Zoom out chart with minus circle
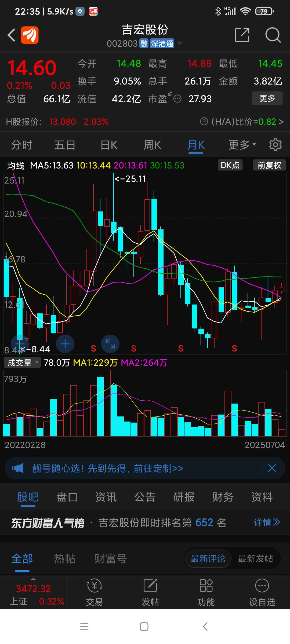290x644 pixels. [x=20, y=344]
